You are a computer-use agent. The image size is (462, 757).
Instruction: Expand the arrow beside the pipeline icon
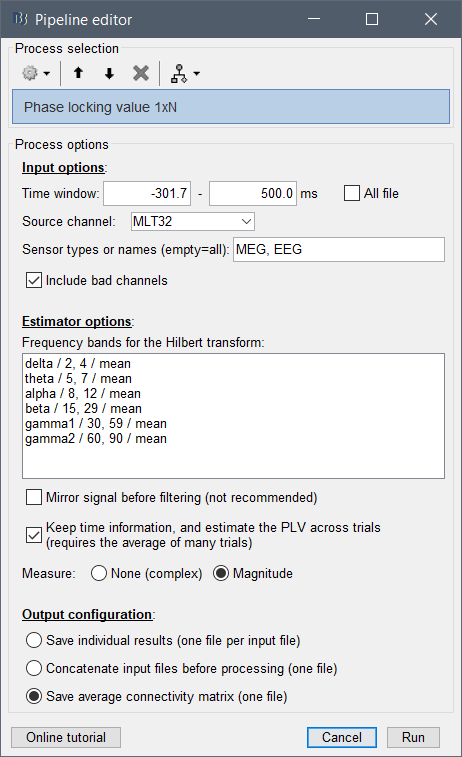(196, 74)
